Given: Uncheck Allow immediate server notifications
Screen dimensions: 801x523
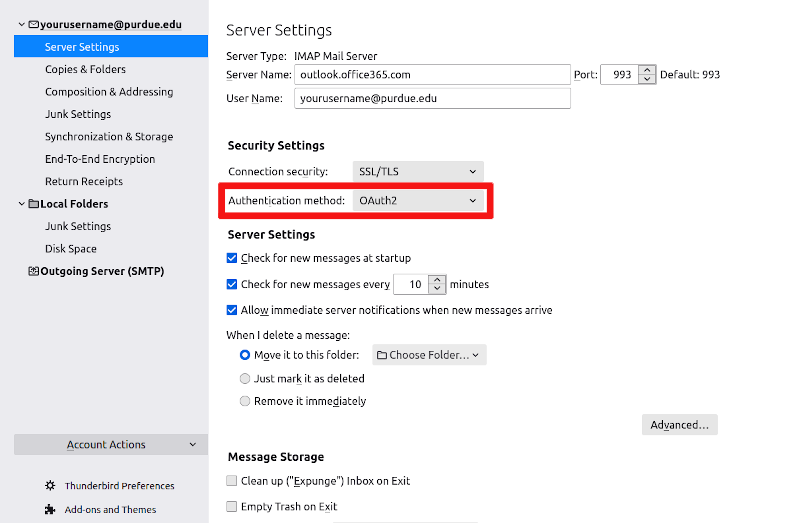Looking at the screenshot, I should click(x=233, y=310).
